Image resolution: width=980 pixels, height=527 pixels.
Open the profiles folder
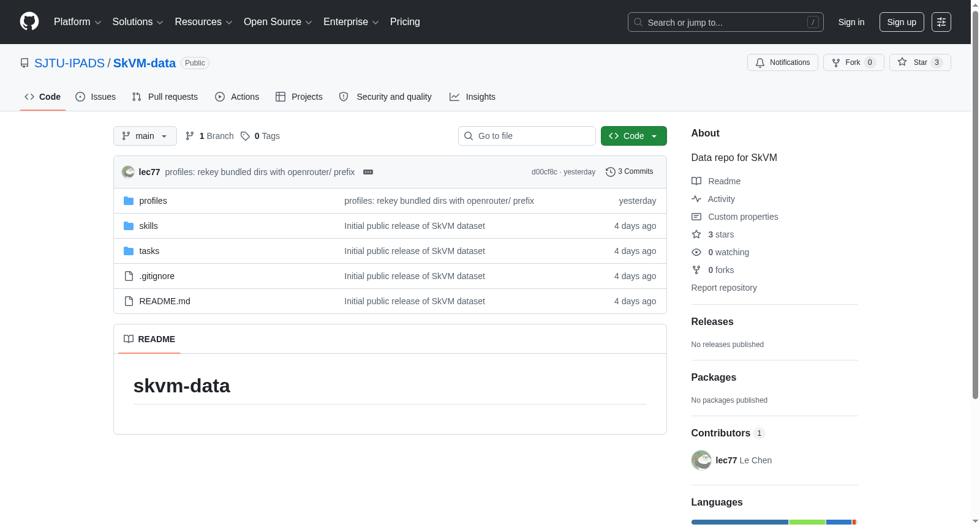click(153, 201)
